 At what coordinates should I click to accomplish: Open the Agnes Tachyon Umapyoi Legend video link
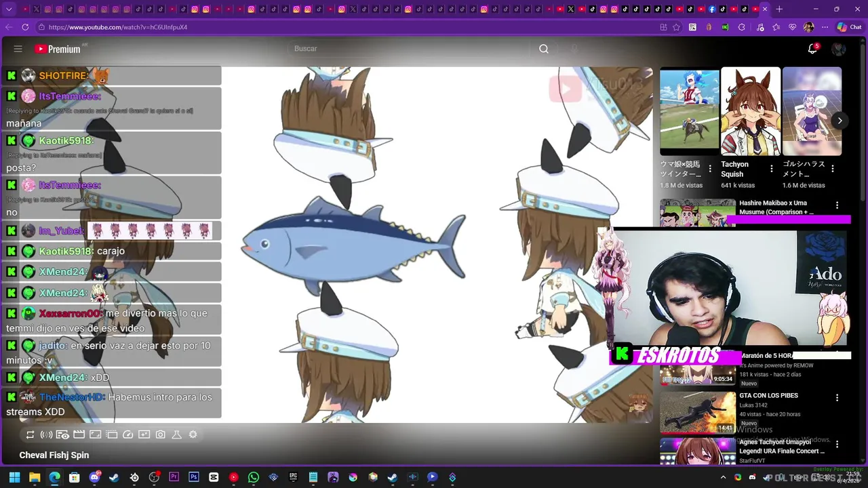(x=782, y=447)
